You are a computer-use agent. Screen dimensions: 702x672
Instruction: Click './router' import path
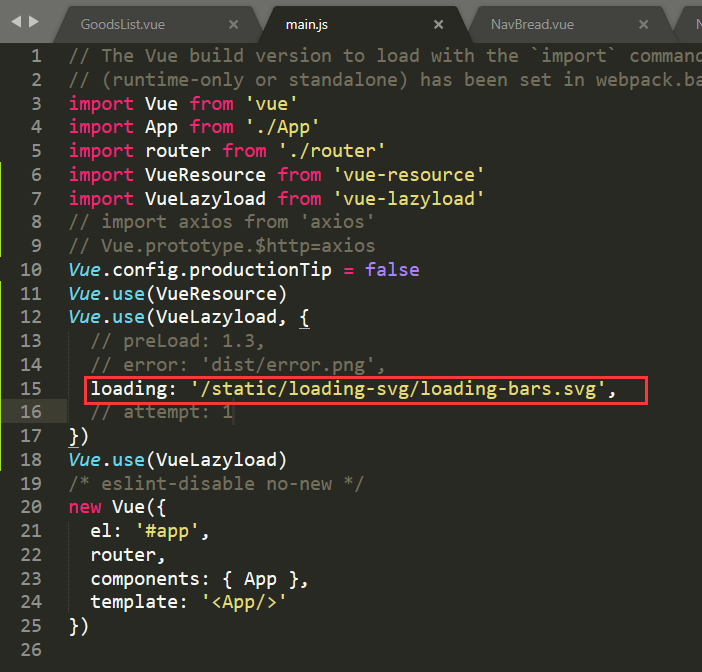coord(332,151)
